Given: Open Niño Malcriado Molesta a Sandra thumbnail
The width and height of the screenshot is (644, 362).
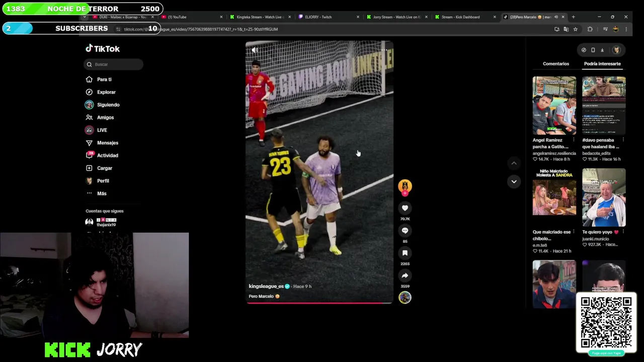Looking at the screenshot, I should pyautogui.click(x=554, y=198).
